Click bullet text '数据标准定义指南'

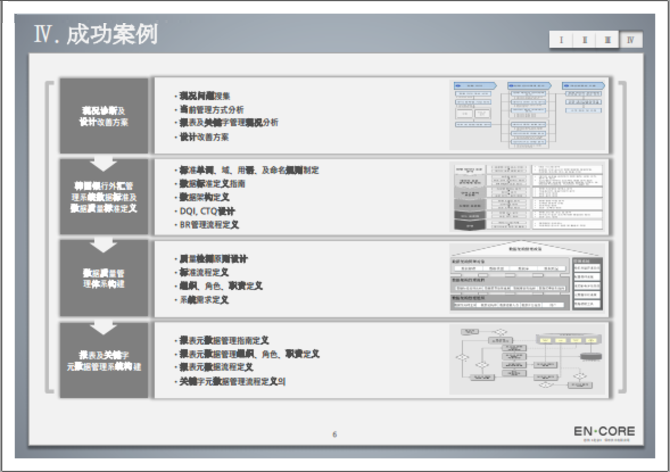coord(212,184)
